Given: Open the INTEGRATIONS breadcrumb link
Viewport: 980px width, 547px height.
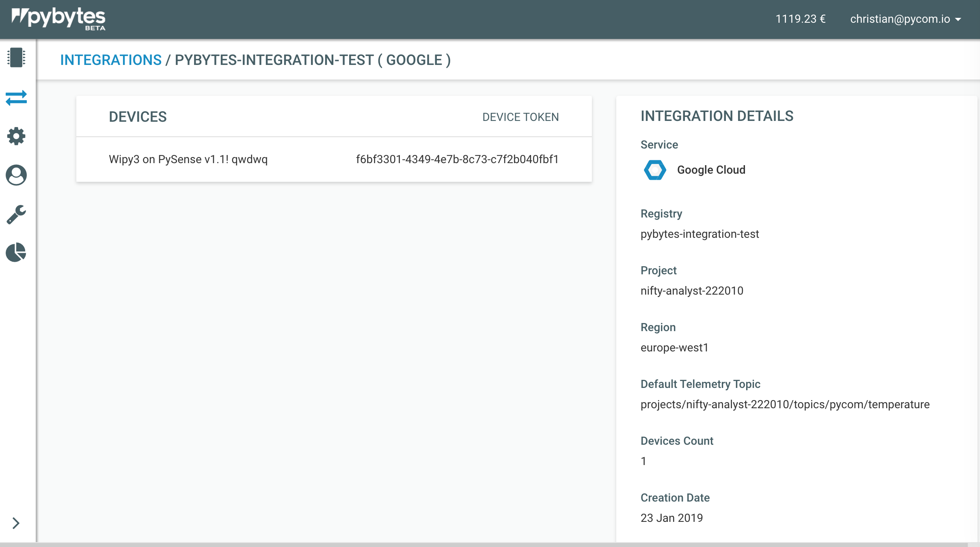Looking at the screenshot, I should point(110,60).
